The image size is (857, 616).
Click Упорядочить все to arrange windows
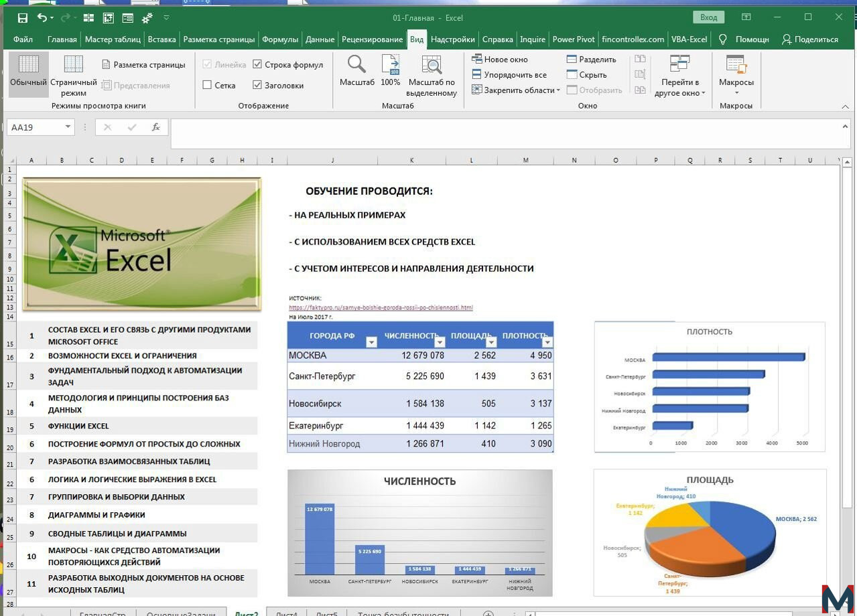[x=509, y=75]
